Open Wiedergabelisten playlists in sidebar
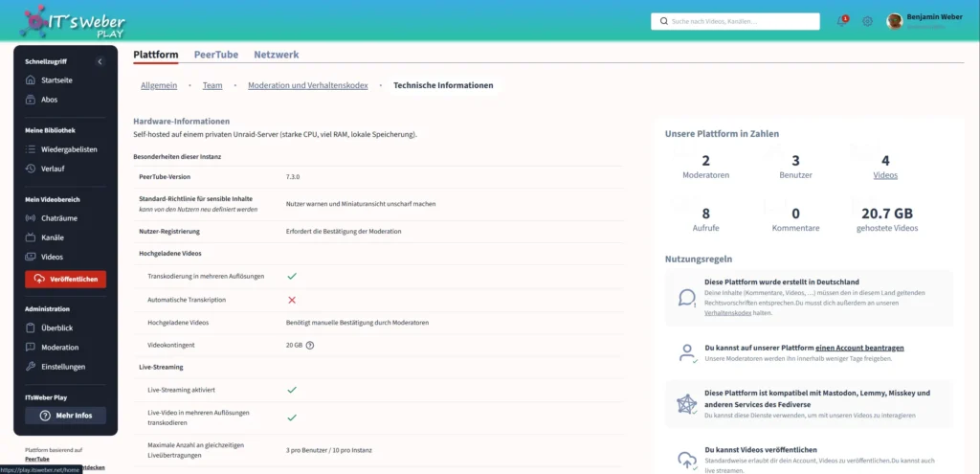 coord(68,149)
